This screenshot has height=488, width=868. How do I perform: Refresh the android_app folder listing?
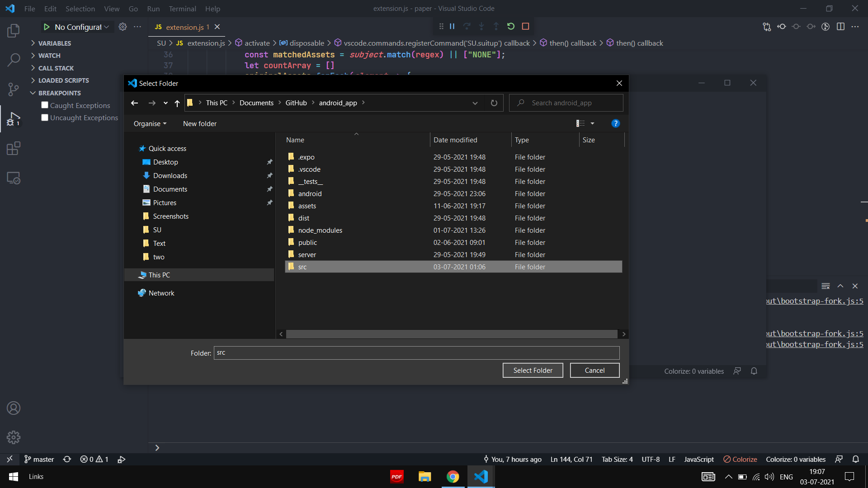[x=494, y=103]
